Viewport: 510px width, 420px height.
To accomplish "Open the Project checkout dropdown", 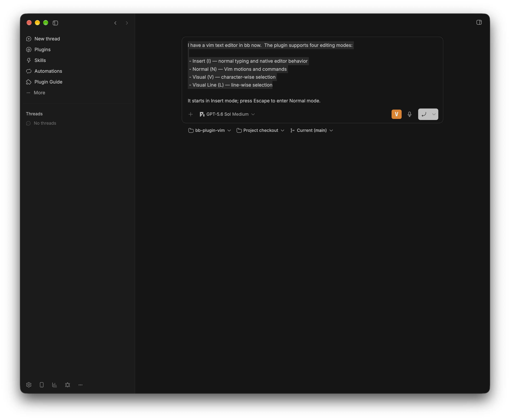I will point(260,130).
